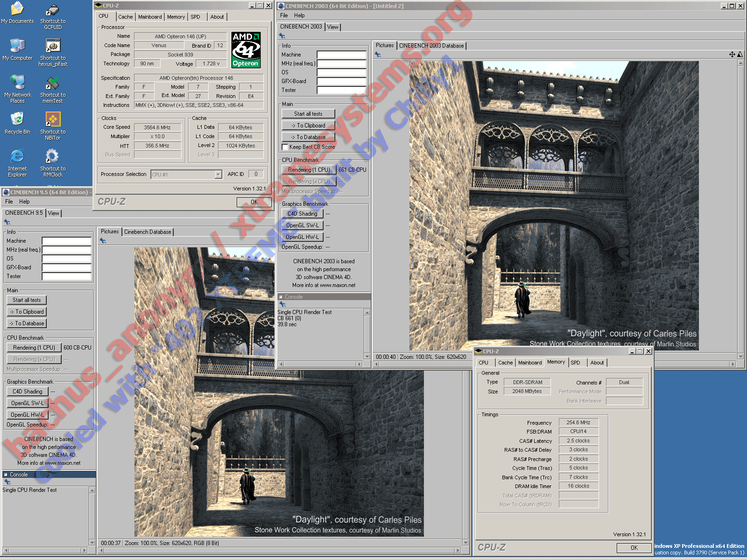Launch Shortcut to hexus_pifast
This screenshot has width=747, height=560.
pos(53,53)
